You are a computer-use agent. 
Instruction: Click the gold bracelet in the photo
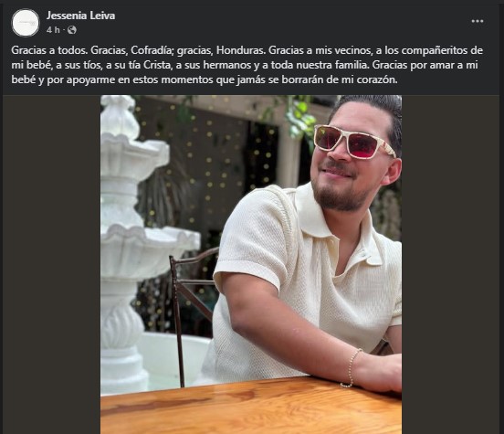coord(351,368)
